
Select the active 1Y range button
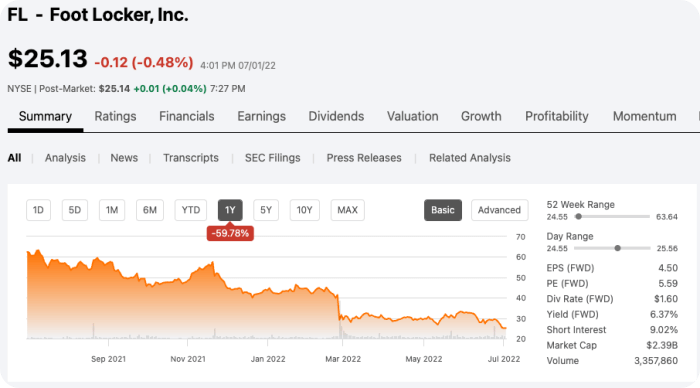[x=230, y=210]
